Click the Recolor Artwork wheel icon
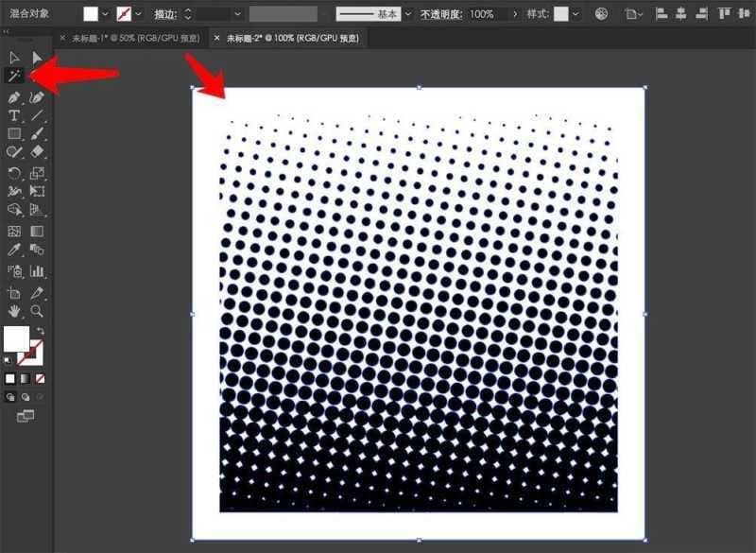The image size is (756, 553). pos(602,15)
